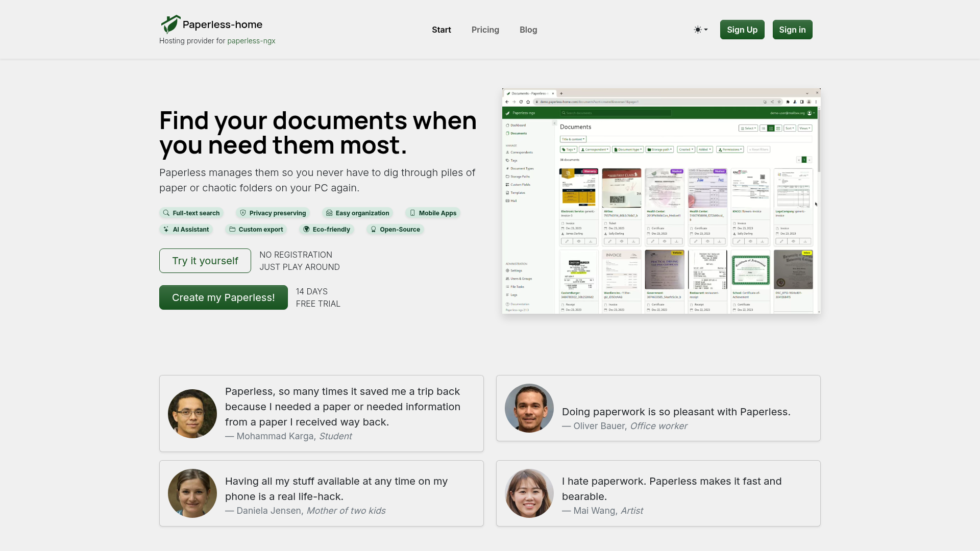Click the 'Mohammad Karga, Student' attribution
980x551 pixels.
(288, 436)
